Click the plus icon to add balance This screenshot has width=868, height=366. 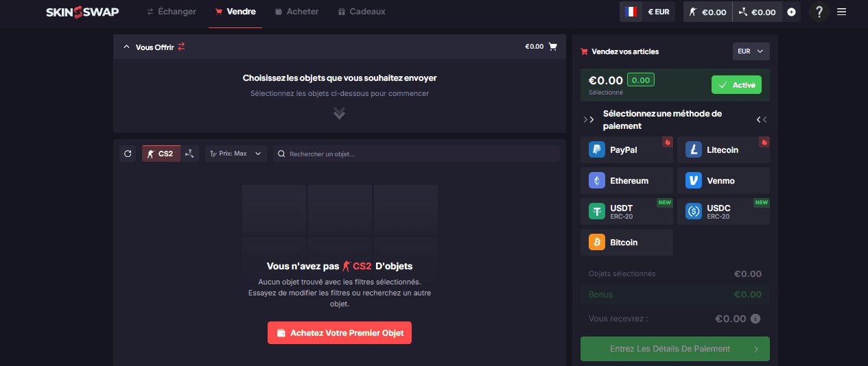coord(791,12)
